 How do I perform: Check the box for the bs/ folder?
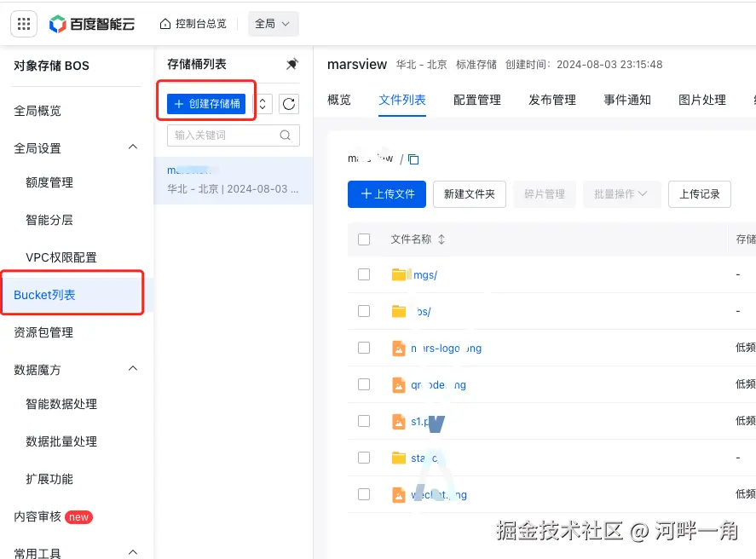[x=364, y=311]
